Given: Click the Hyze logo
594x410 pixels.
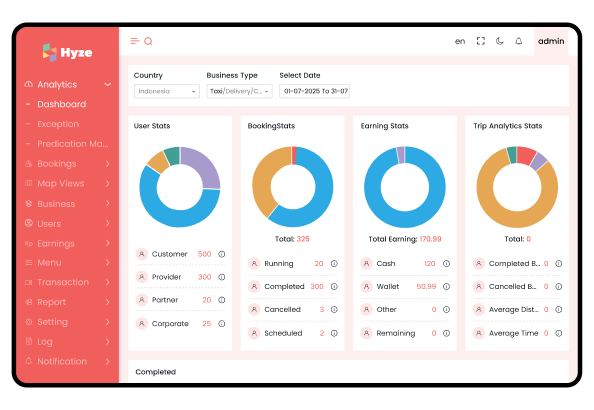Looking at the screenshot, I should [x=67, y=53].
